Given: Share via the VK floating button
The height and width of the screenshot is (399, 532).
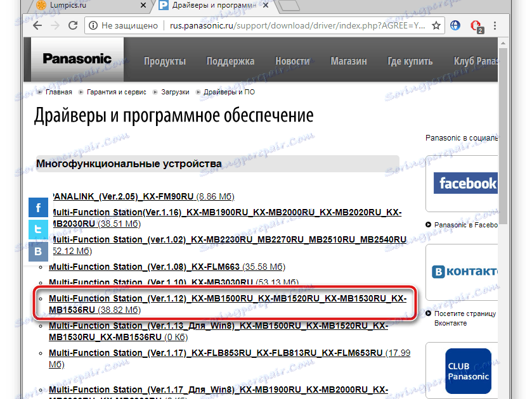Looking at the screenshot, I should pos(38,251).
